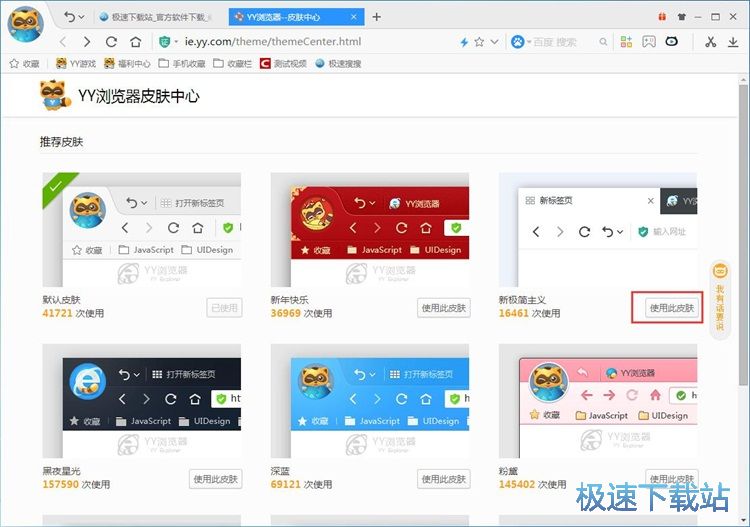The height and width of the screenshot is (527, 750).
Task: Click the address bar URL field
Action: coord(273,42)
